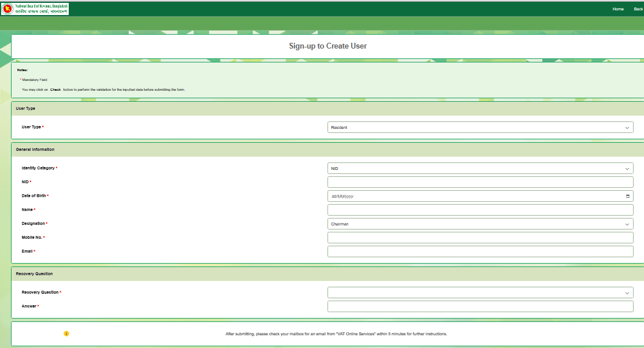Click the 'Mobile No.' field label
This screenshot has width=644, height=348.
click(x=32, y=238)
